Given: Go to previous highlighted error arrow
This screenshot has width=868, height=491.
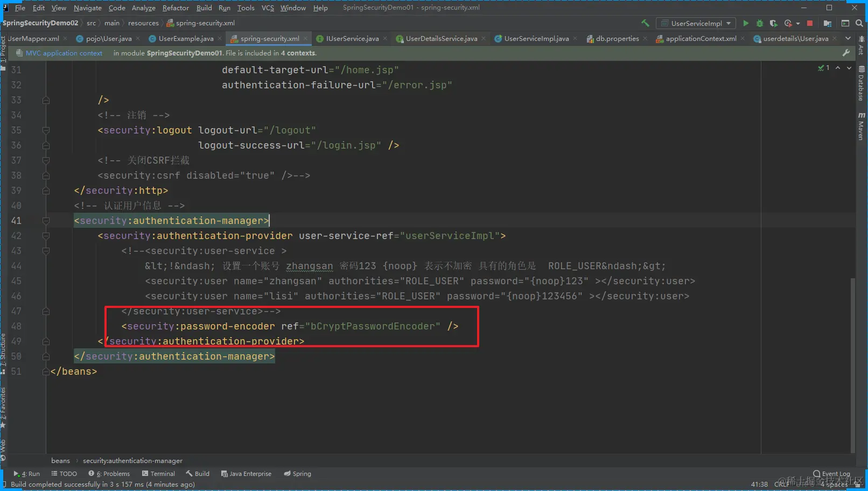Looking at the screenshot, I should click(838, 68).
